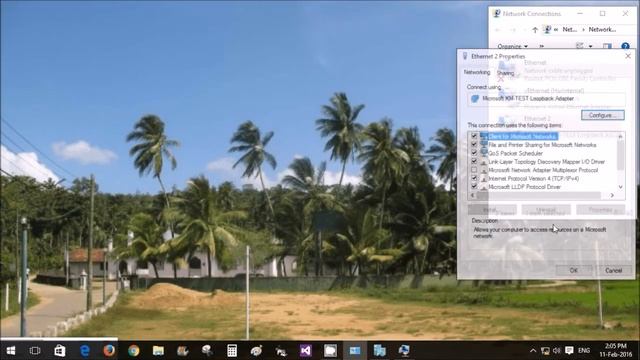This screenshot has width=640, height=360.
Task: Click the horizontal scrollbar left arrow
Action: point(473,196)
